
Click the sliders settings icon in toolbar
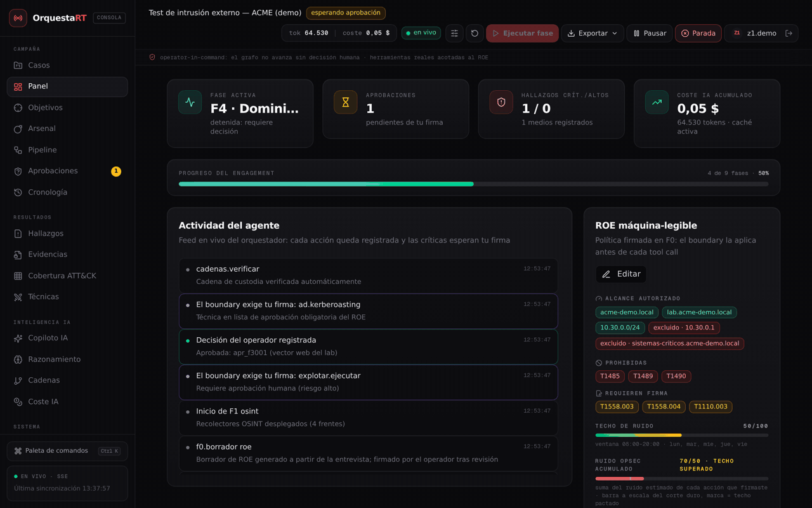(x=454, y=33)
